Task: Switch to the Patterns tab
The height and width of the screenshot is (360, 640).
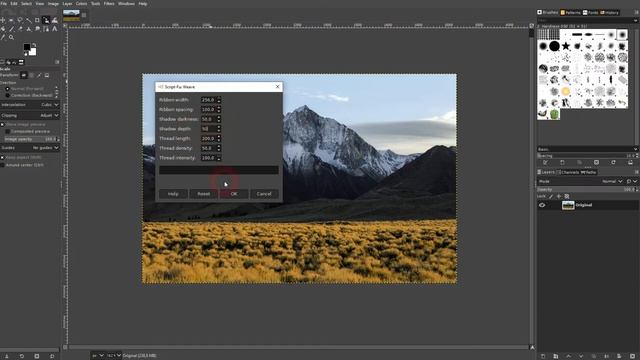Action: (571, 13)
